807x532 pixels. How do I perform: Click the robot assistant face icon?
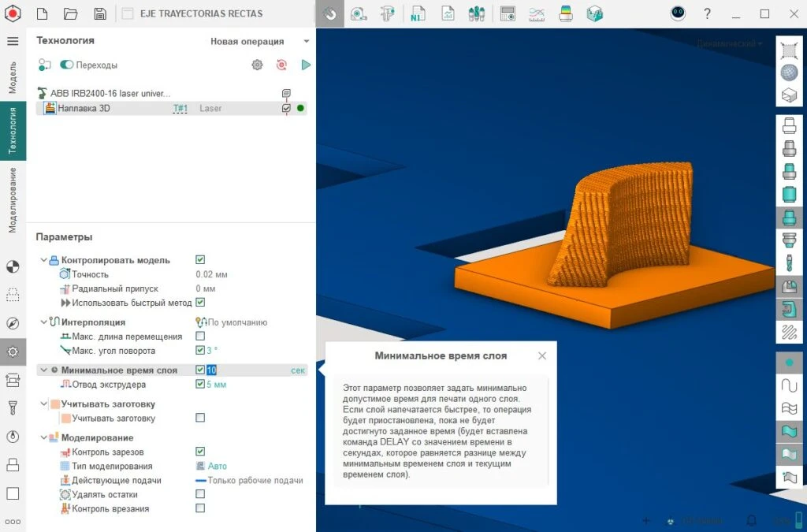tap(678, 13)
